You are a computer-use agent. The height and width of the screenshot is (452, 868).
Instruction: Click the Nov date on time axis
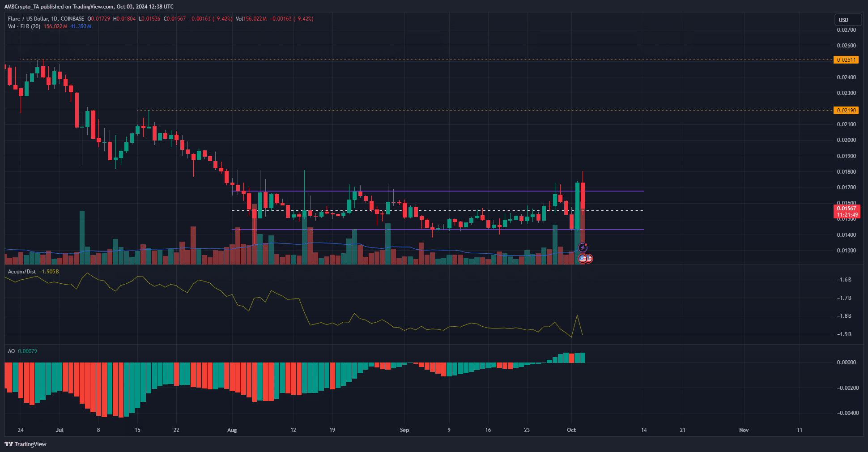point(744,430)
